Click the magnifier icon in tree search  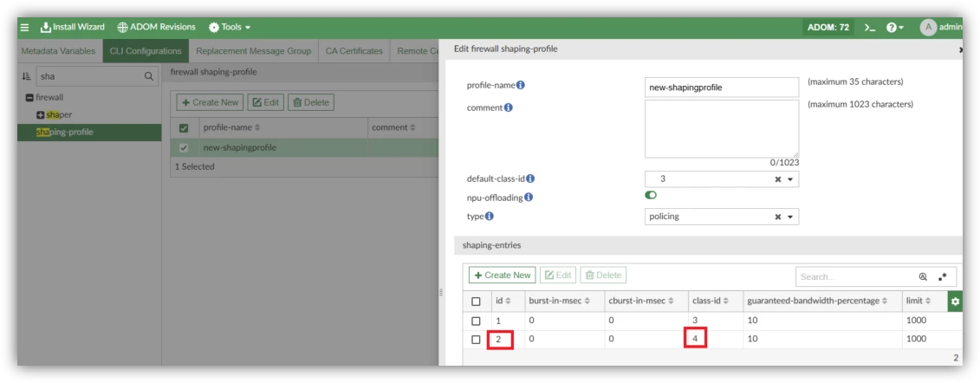coord(149,76)
